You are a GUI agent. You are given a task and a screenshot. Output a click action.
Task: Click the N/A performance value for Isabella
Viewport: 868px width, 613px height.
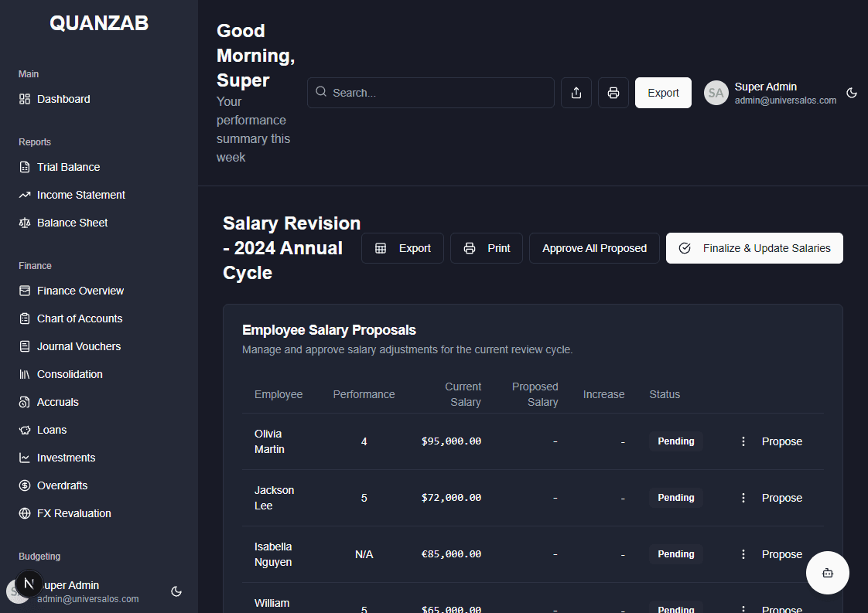point(364,554)
